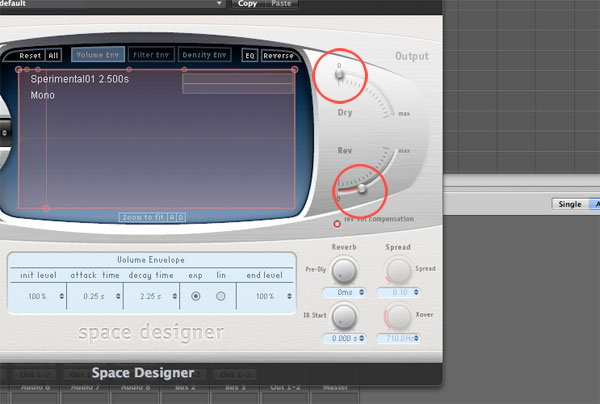Viewport: 600px width, 404px height.
Task: Select the exp decay curve radio
Action: (196, 296)
